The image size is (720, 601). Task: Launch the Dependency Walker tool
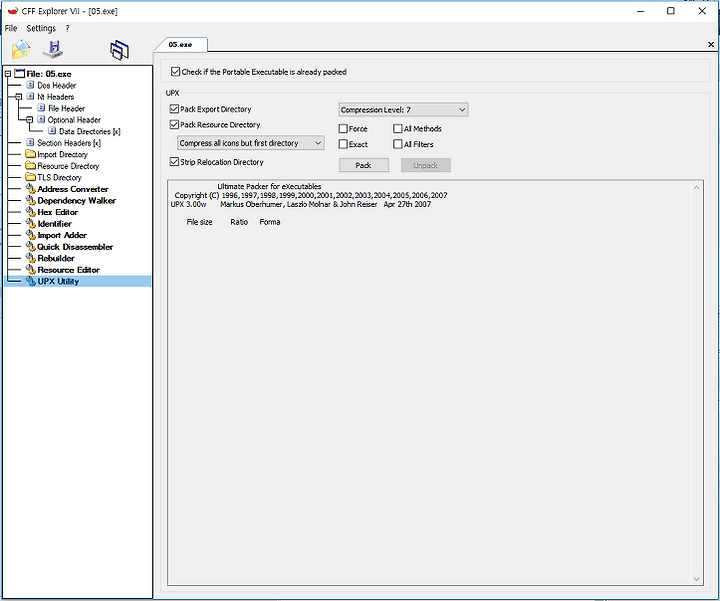click(x=77, y=201)
